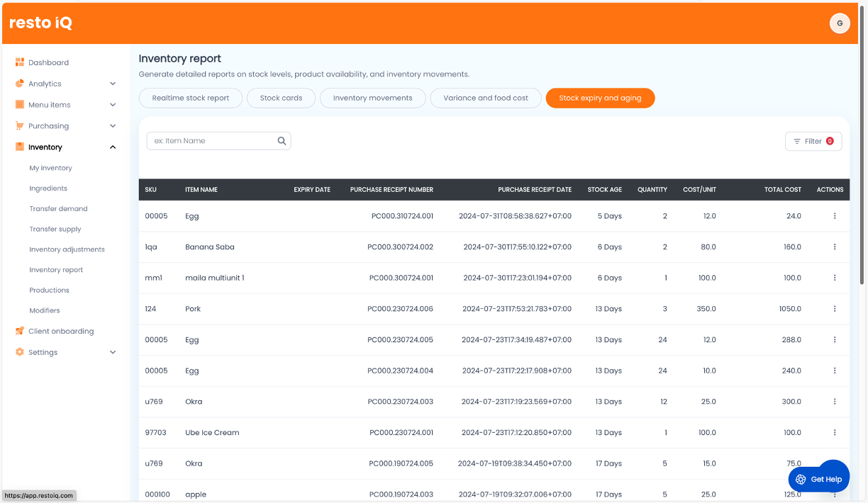Click the Purchasing cart icon

[20, 126]
